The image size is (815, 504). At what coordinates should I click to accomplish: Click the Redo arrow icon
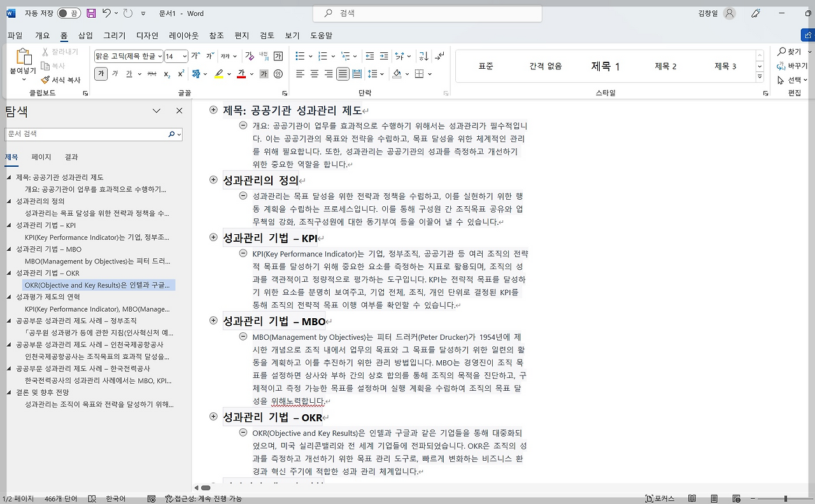pyautogui.click(x=128, y=13)
